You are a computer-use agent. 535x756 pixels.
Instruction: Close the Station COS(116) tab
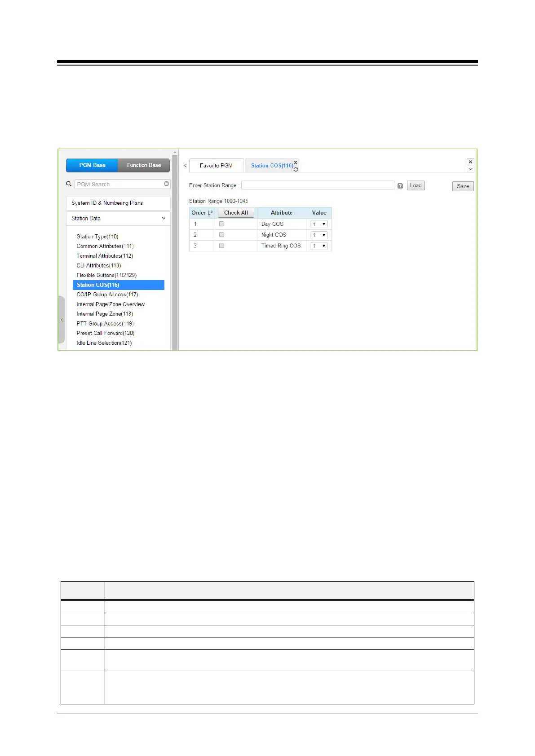[296, 163]
